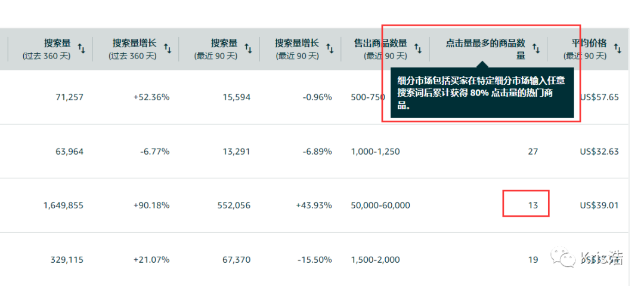Click the 平均价格 column header text
Image resolution: width=644 pixels, height=286 pixels.
click(588, 44)
